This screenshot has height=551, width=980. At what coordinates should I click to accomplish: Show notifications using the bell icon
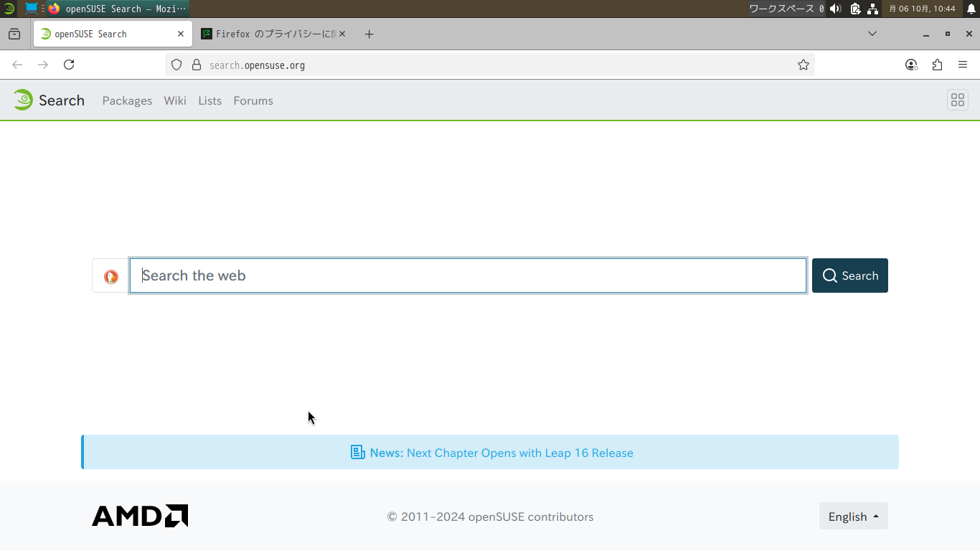971,9
